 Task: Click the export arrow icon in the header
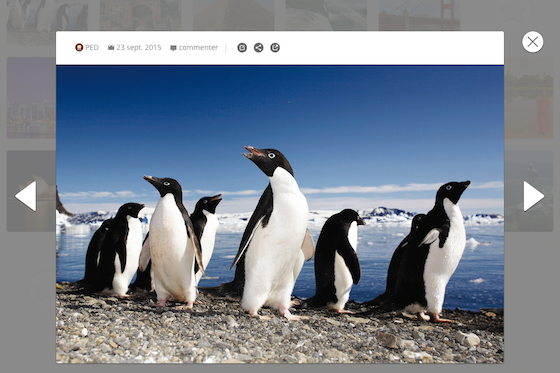pyautogui.click(x=275, y=48)
